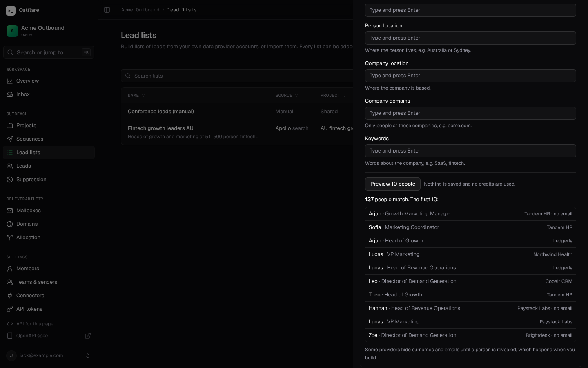This screenshot has height=368, width=588.
Task: Select Lucas VP Marketing at Northwind Health
Action: [470, 254]
